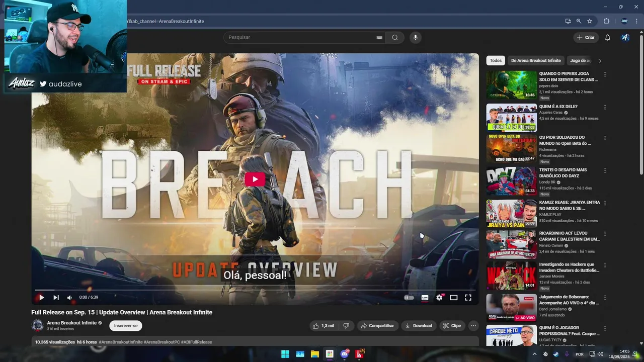Screen dimensions: 644x362
Task: Open the browser profile avatar
Action: (624, 21)
